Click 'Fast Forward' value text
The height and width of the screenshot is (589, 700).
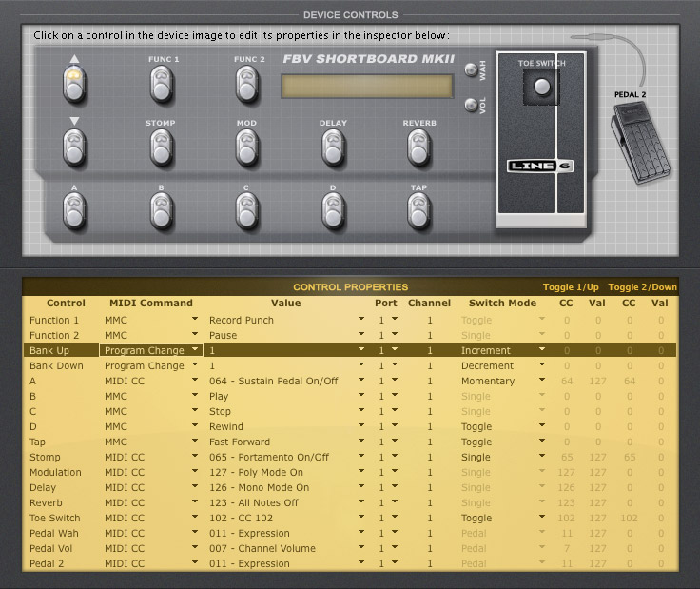tap(240, 442)
